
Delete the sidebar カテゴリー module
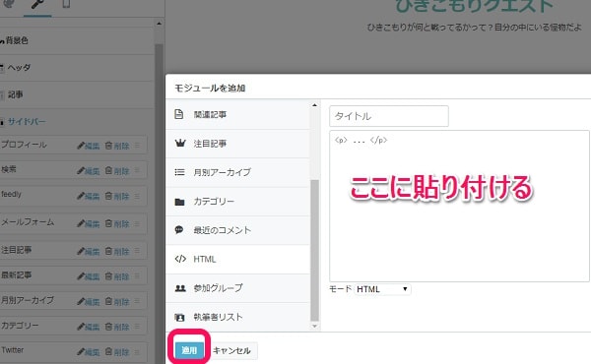(117, 327)
